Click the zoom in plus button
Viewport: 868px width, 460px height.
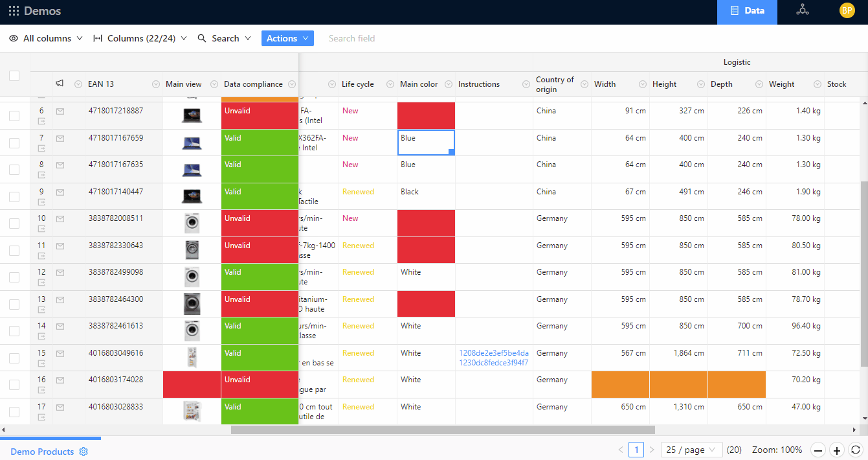click(837, 450)
